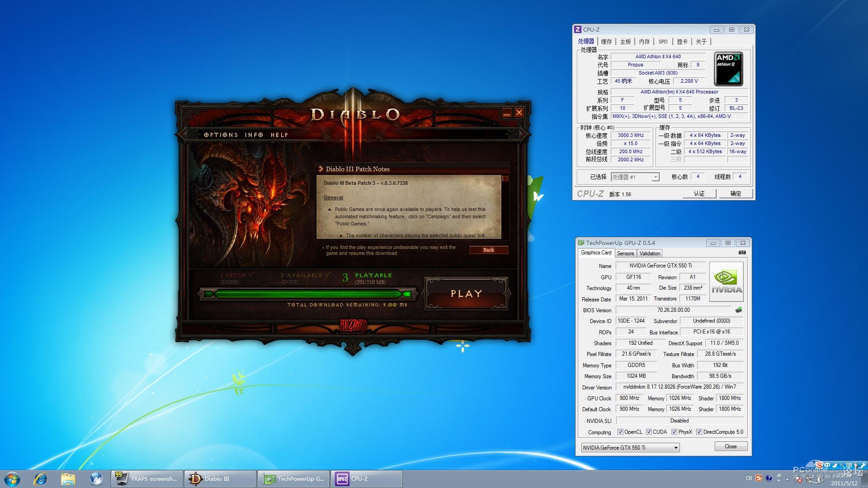Screen dimensions: 868x488
Task: Click the taskbar clock showing 2011/5/12
Action: pos(844,479)
